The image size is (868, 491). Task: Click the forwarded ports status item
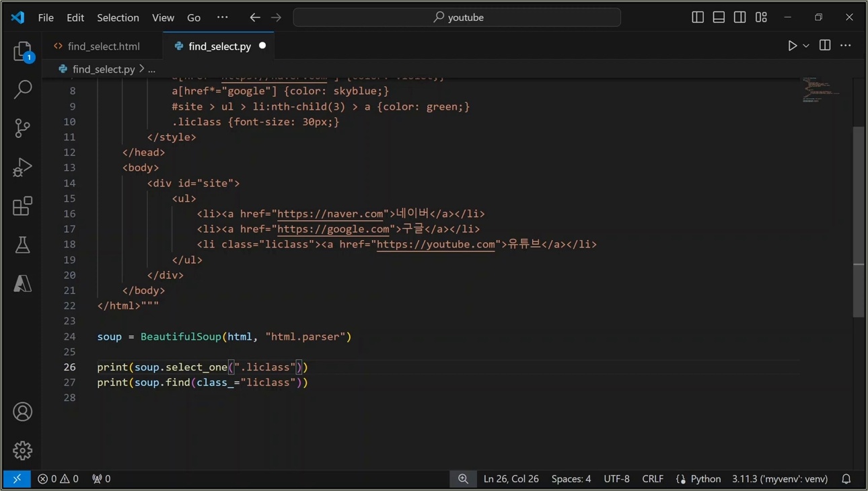pyautogui.click(x=101, y=479)
